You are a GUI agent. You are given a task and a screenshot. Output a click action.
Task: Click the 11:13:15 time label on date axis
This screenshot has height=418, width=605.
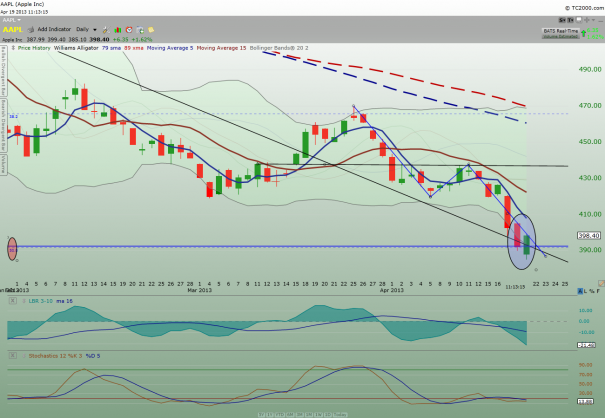pyautogui.click(x=515, y=287)
